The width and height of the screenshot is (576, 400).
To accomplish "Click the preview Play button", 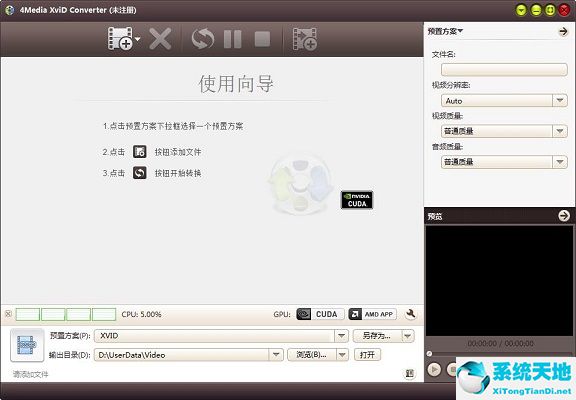I will [434, 369].
